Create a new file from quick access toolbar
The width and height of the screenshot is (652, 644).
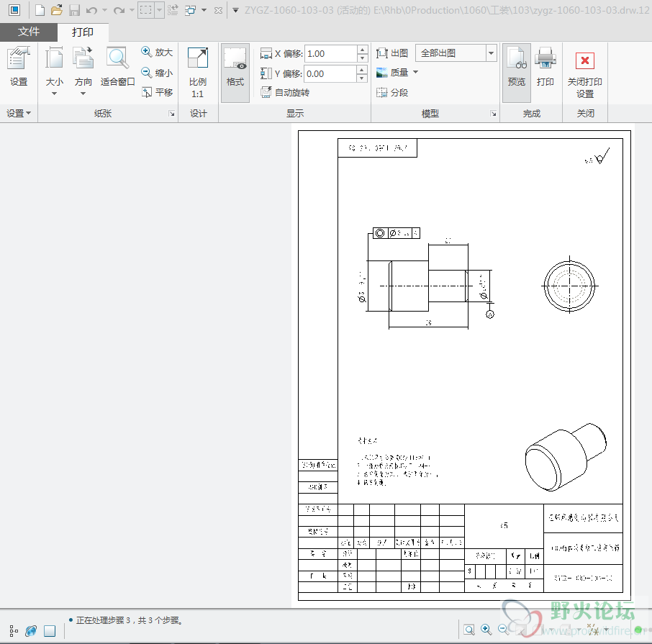40,10
